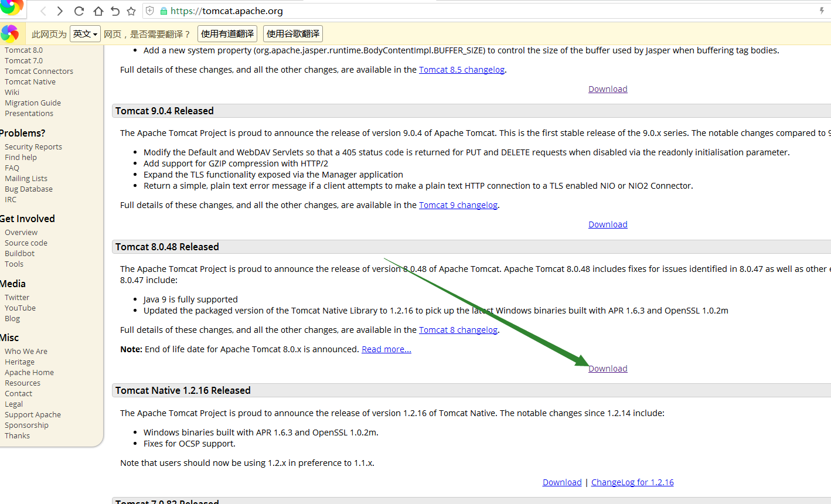Open Resources sidebar link

pyautogui.click(x=22, y=383)
